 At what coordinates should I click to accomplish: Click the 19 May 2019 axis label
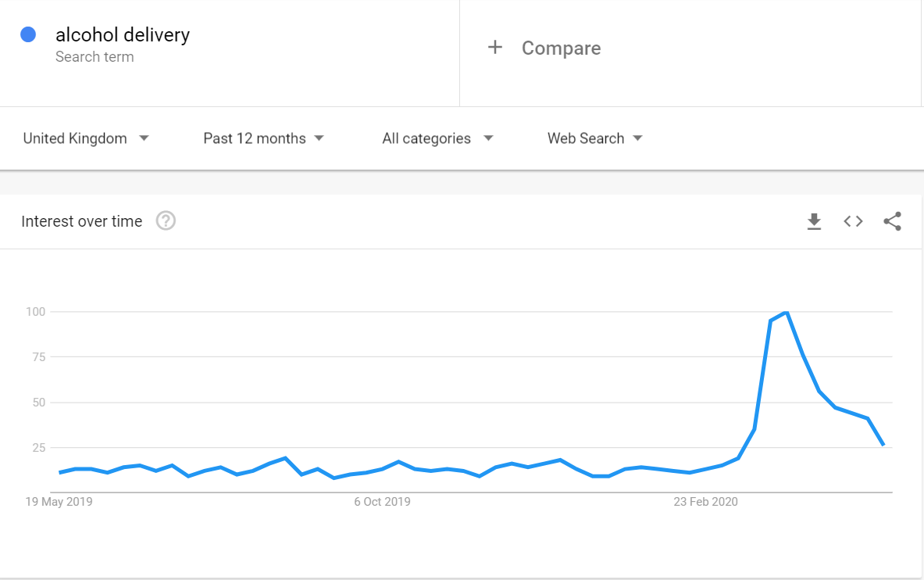click(59, 502)
